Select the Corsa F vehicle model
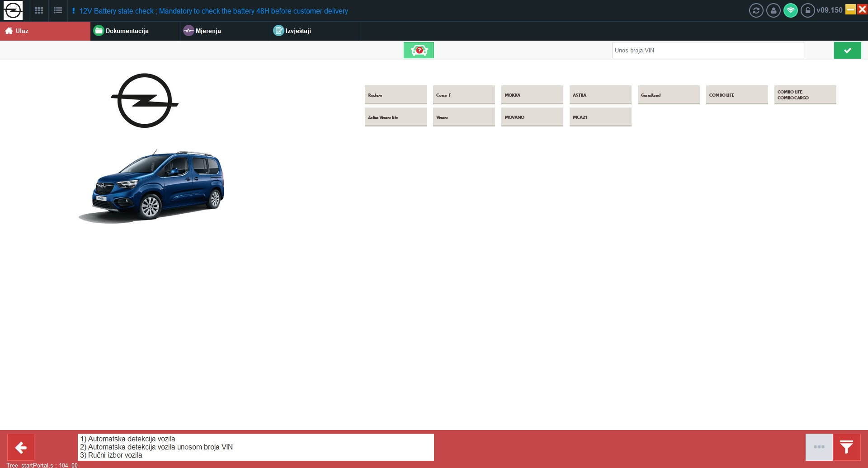Image resolution: width=868 pixels, height=468 pixels. point(464,95)
